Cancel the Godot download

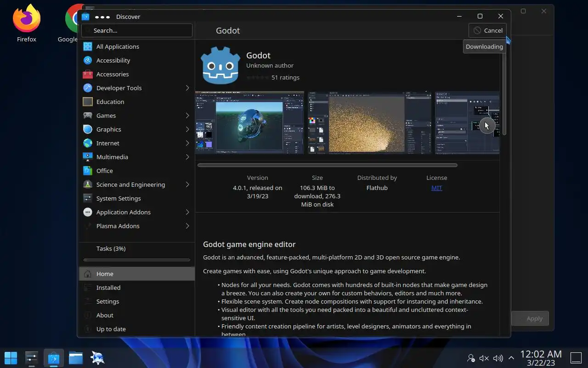(x=487, y=30)
